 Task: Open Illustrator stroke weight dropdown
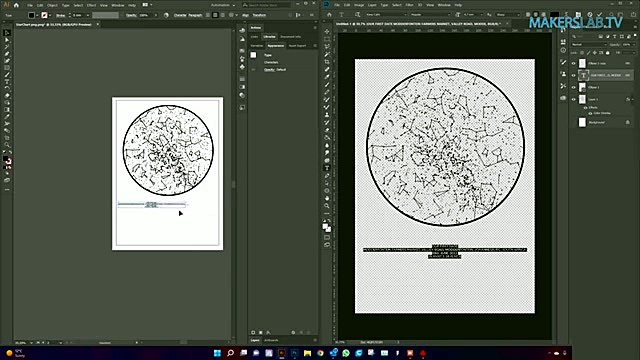pos(87,15)
